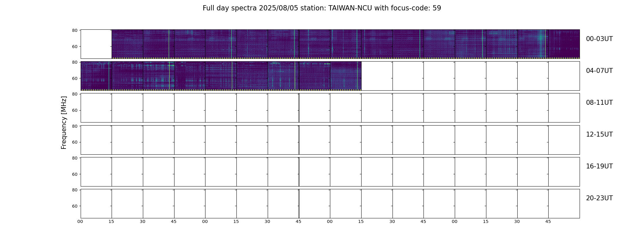This screenshot has width=644, height=245.
Task: Select the 80 MHz tick of the 20-23UT row
Action: (75, 190)
